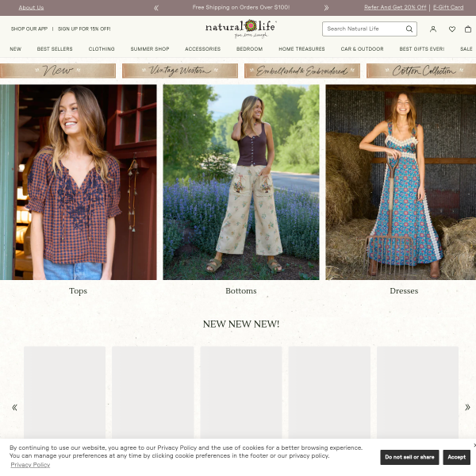Open the Vintage Western banner
The image size is (476, 476).
tap(180, 71)
